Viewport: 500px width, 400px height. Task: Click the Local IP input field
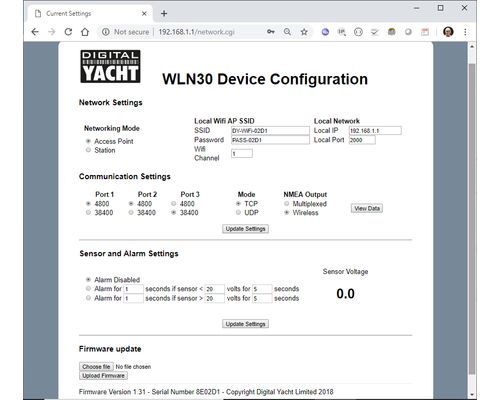pyautogui.click(x=375, y=131)
